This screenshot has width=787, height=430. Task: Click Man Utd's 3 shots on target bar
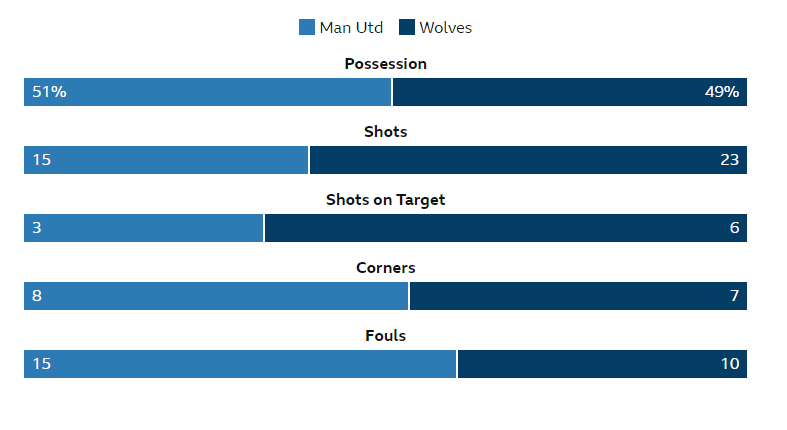[x=144, y=228]
